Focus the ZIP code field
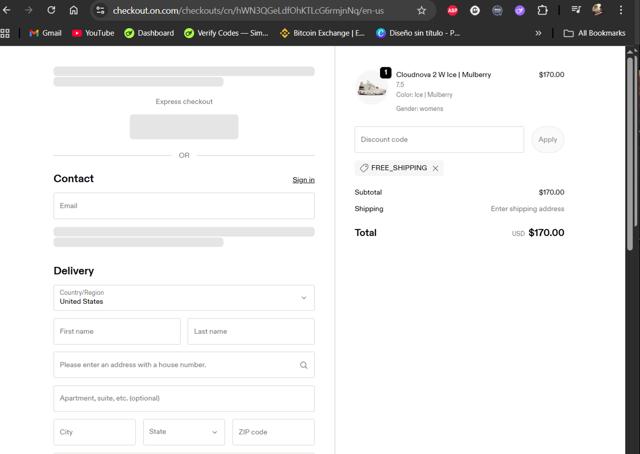This screenshot has width=640, height=454. click(x=273, y=432)
